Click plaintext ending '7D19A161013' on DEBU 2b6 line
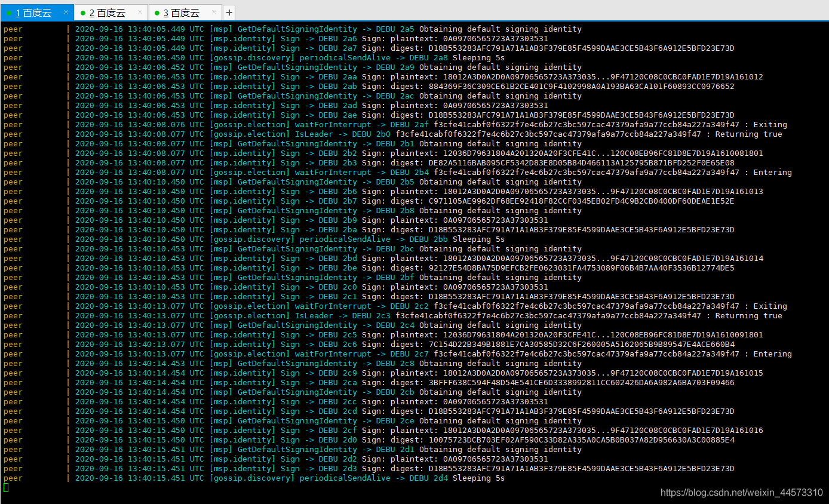The height and width of the screenshot is (504, 829). [603, 191]
